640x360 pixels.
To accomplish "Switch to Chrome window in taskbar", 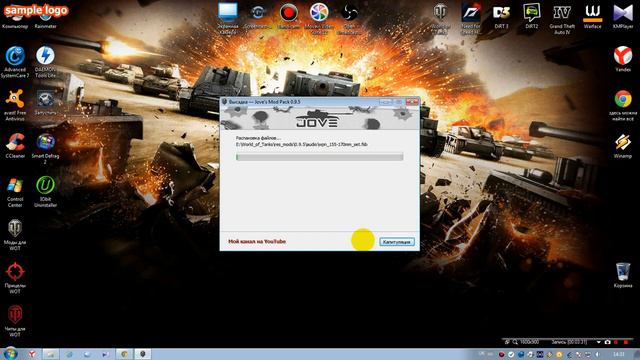I will point(124,354).
